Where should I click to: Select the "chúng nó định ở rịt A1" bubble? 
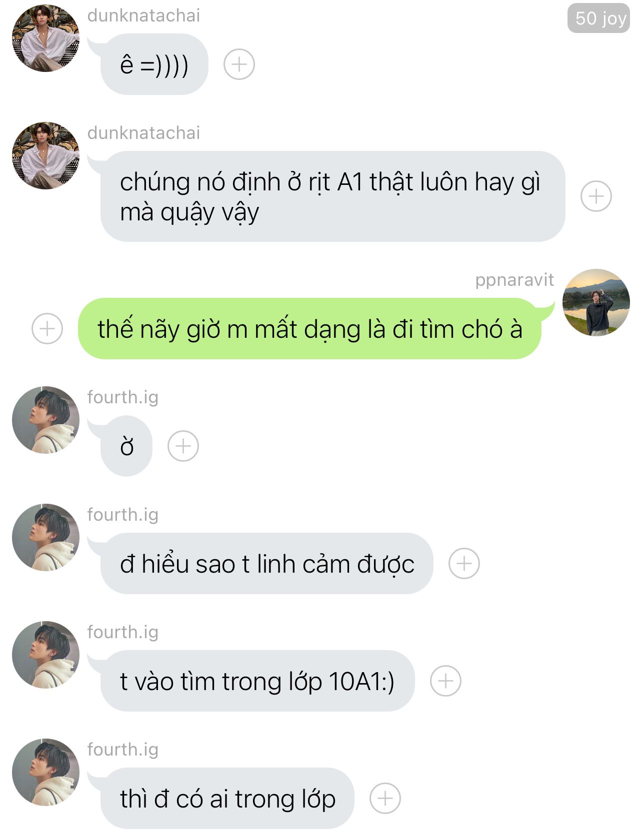tap(332, 196)
